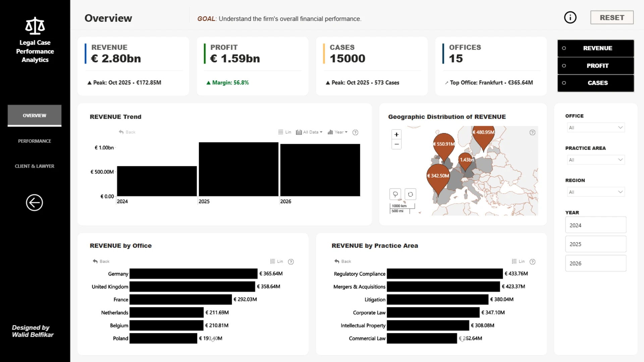Switch to CLIENT & LAWYER page

pyautogui.click(x=35, y=166)
